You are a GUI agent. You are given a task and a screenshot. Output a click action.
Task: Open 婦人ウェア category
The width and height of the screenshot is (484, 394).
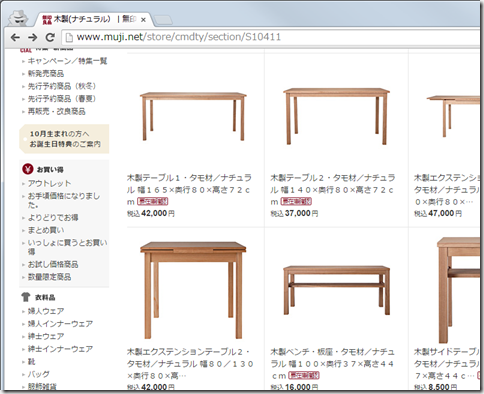click(x=46, y=311)
